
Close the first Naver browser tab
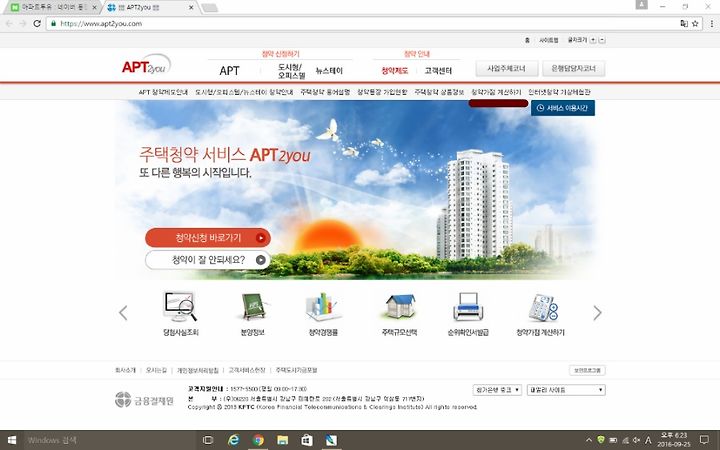coord(95,7)
